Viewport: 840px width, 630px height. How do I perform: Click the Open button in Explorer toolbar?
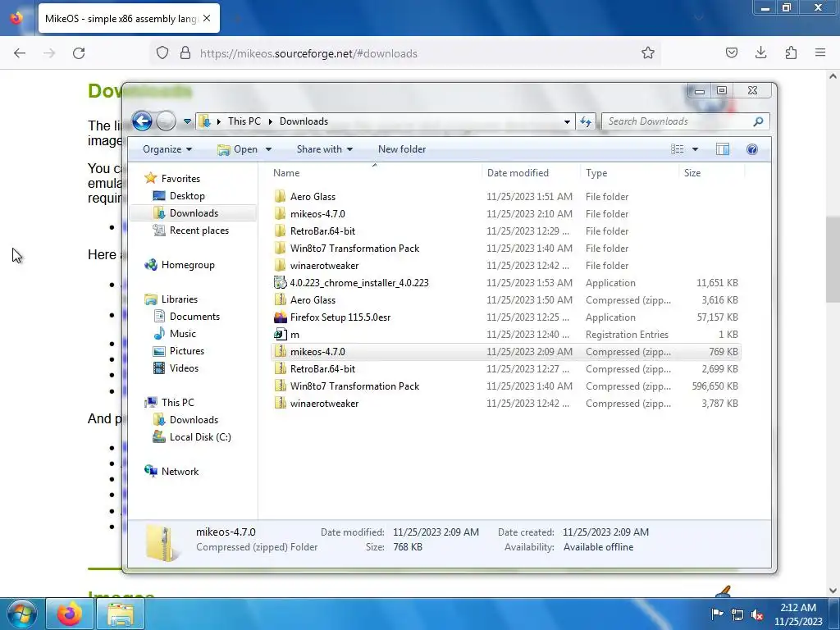click(238, 149)
